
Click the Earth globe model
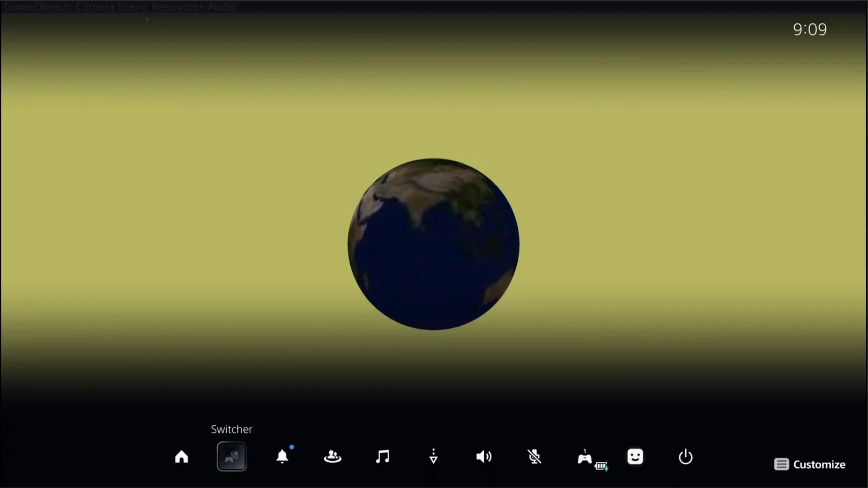[433, 244]
